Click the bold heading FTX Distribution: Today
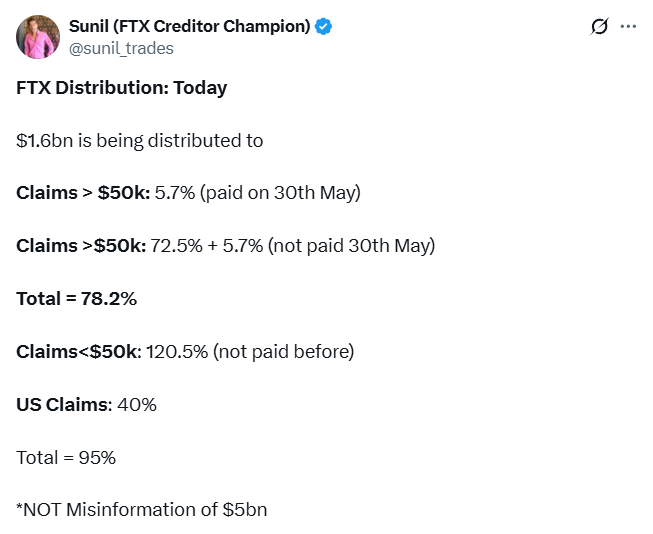Screen dimensions: 653x534 121,88
